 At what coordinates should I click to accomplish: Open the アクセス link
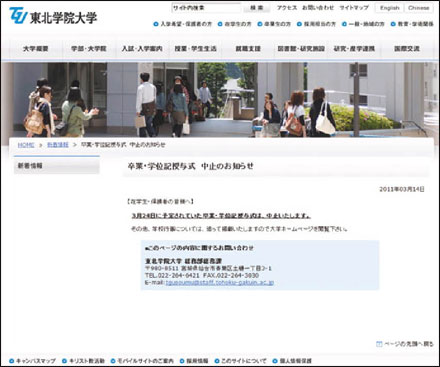tap(287, 8)
